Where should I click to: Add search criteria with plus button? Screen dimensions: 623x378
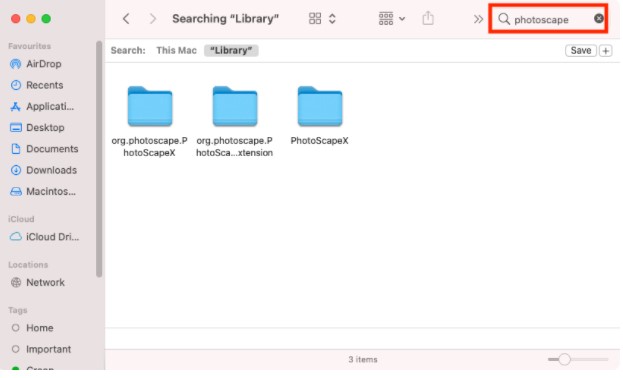point(606,51)
